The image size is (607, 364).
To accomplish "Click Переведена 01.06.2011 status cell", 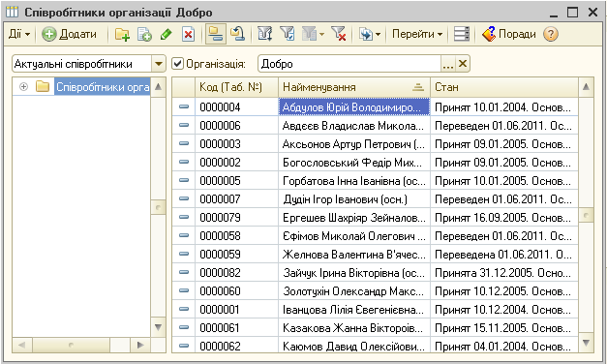I will tap(504, 254).
